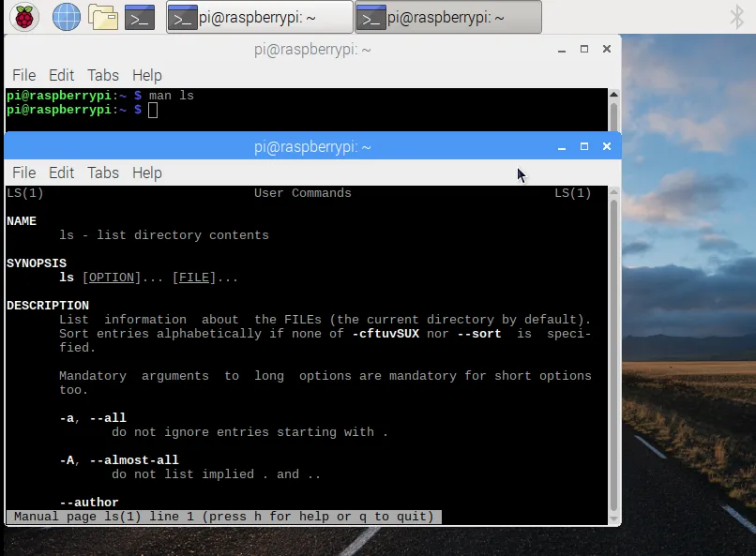Close the background terminal showing 'man ls'
Viewport: 756px width, 556px height.
pyautogui.click(x=607, y=49)
